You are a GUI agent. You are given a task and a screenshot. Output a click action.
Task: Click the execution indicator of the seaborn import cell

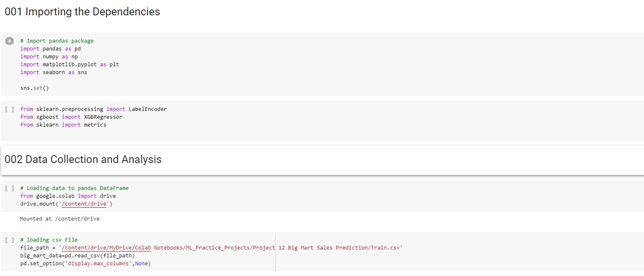click(9, 41)
